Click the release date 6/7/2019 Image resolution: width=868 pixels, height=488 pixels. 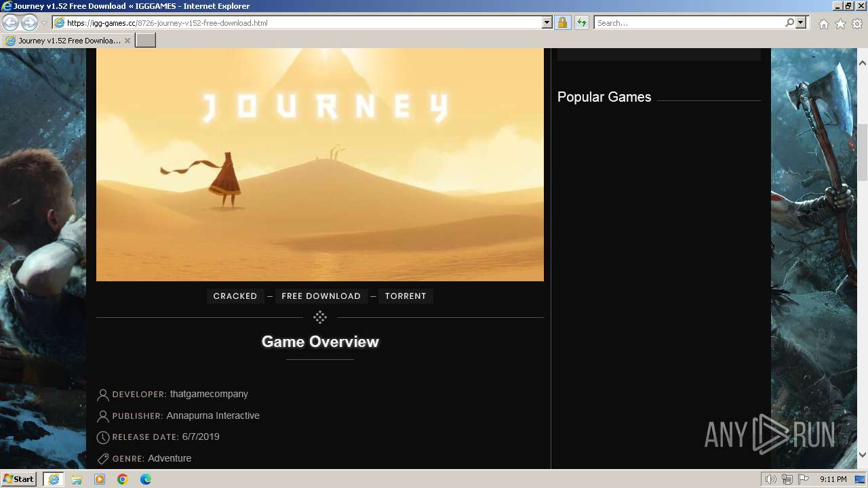201,436
